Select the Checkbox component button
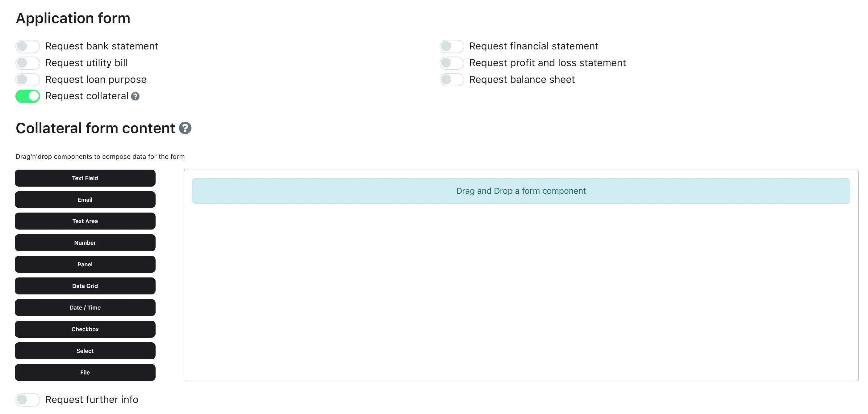The height and width of the screenshot is (414, 868). click(85, 329)
